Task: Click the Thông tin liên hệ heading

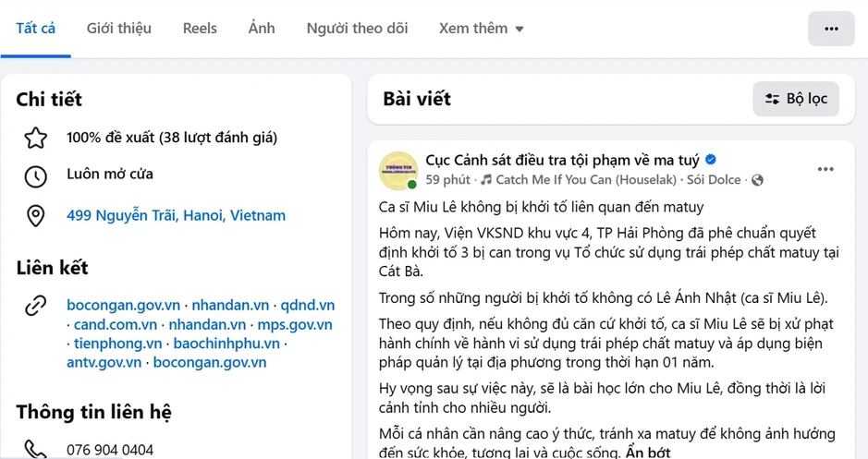Action: [x=93, y=412]
